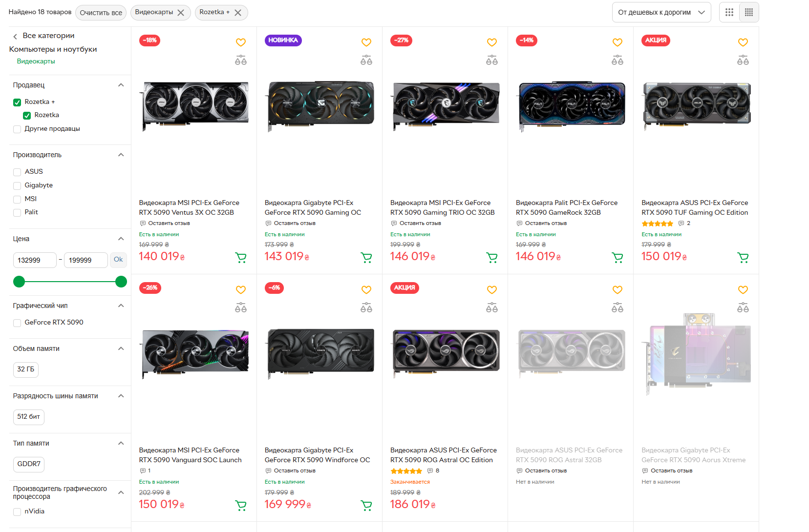
Task: Collapse the Производитель filter section
Action: (121, 155)
